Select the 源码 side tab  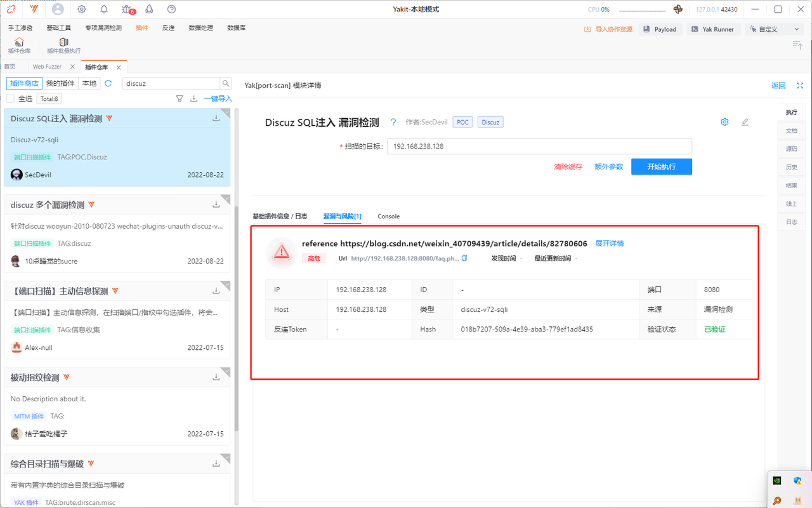(x=792, y=149)
